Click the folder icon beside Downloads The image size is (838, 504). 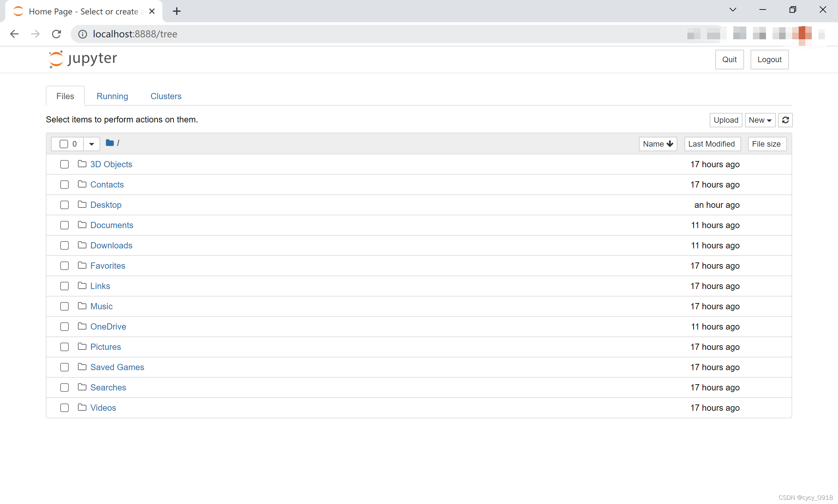pos(82,245)
